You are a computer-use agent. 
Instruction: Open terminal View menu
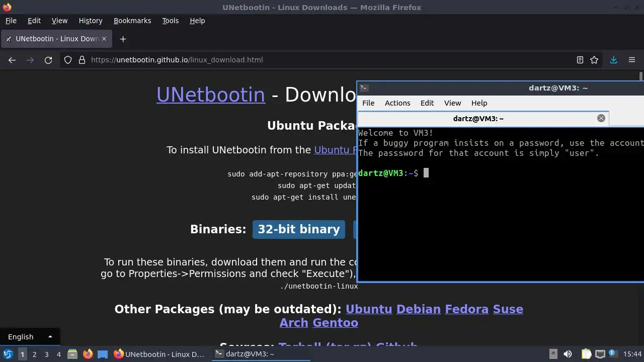tap(452, 103)
